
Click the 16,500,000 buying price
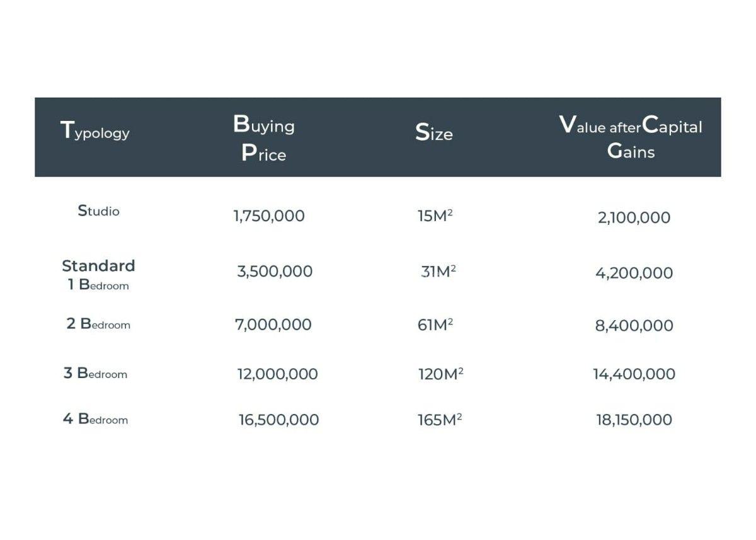tap(278, 420)
